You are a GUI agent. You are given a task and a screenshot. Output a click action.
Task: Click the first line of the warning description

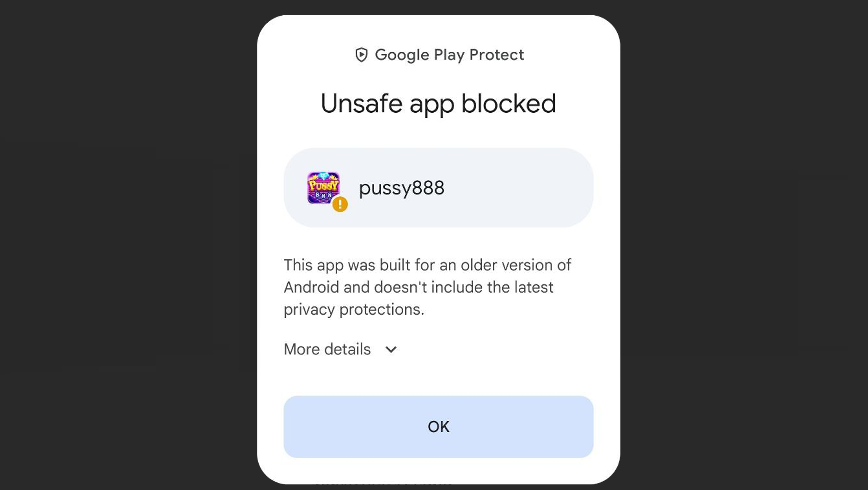tap(427, 265)
